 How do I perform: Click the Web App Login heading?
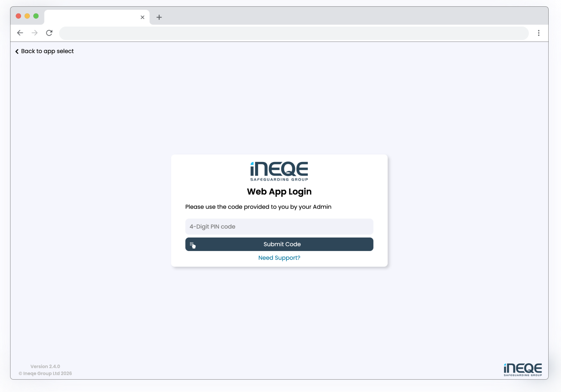pos(279,192)
